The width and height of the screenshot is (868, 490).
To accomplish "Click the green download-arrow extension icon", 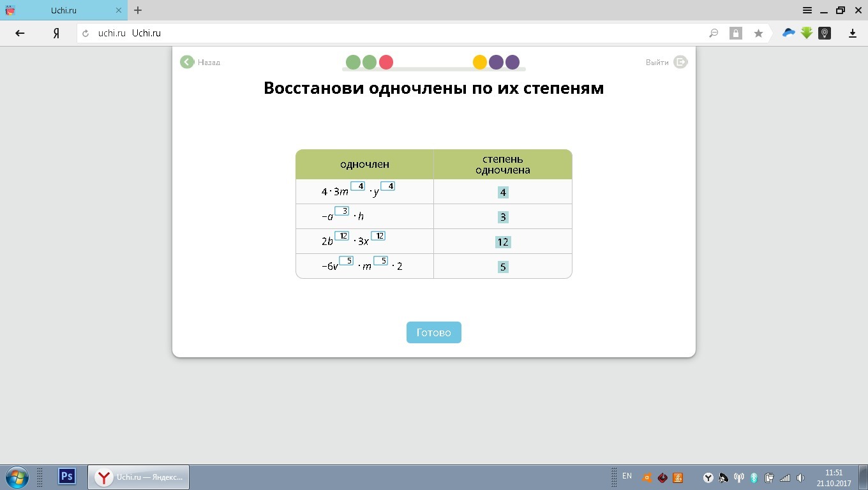I will click(807, 33).
